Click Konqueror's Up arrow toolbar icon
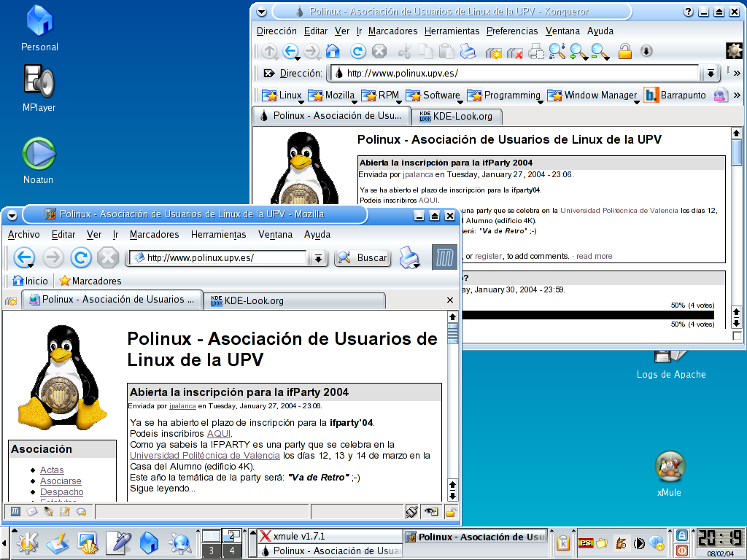The height and width of the screenshot is (560, 747). coord(269,52)
